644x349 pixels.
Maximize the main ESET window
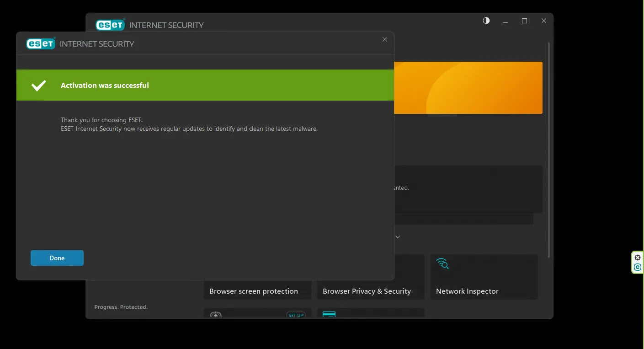pos(525,21)
